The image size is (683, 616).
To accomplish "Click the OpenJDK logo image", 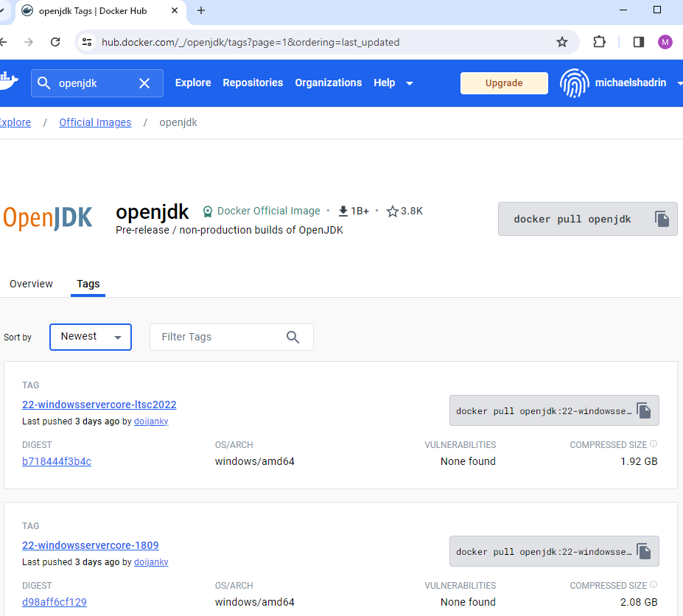I will 48,218.
